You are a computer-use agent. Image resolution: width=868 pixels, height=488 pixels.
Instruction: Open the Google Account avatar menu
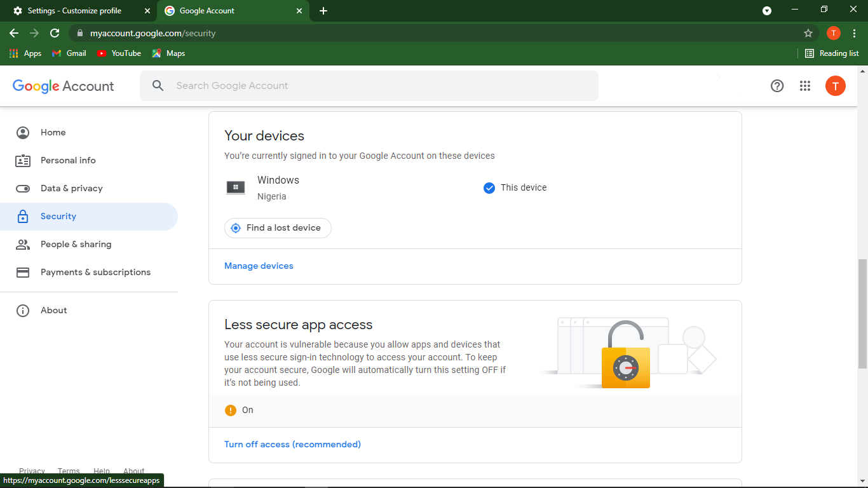coord(836,86)
